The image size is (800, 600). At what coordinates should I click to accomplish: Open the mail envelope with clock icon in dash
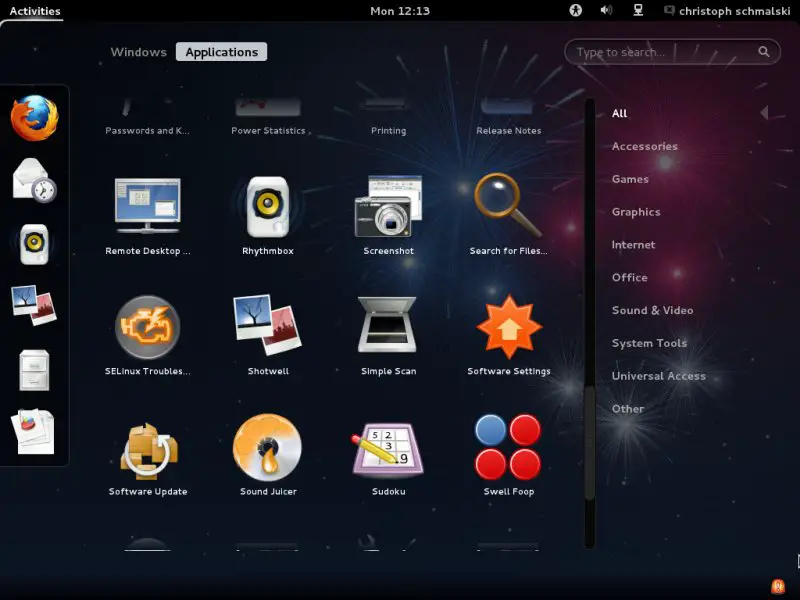pyautogui.click(x=34, y=181)
